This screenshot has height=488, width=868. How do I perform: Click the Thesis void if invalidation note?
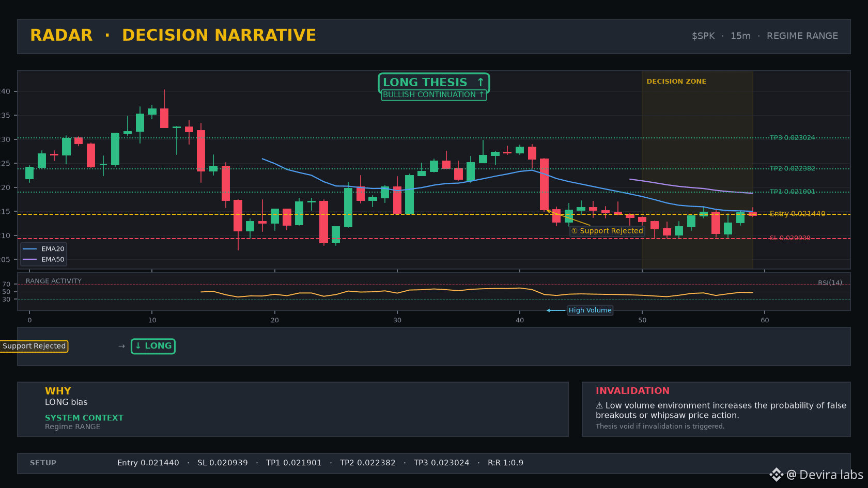660,427
